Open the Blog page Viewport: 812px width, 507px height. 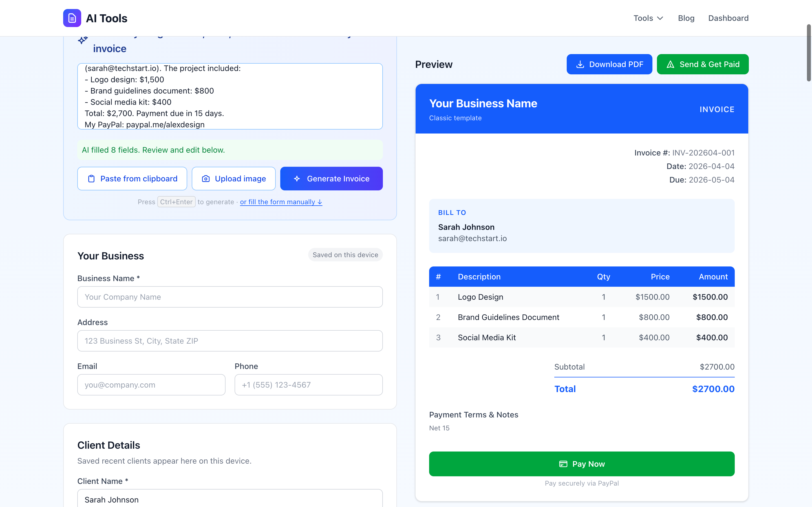tap(686, 18)
